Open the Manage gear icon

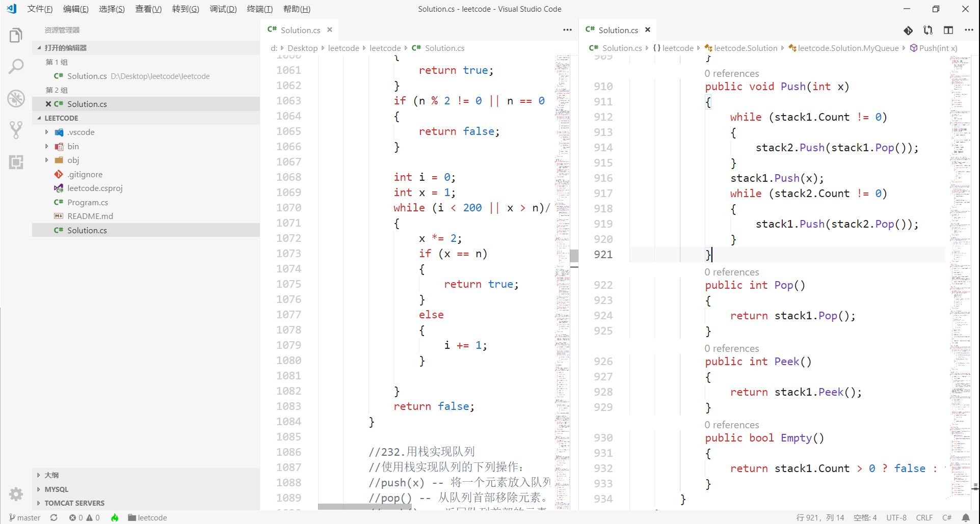[16, 493]
